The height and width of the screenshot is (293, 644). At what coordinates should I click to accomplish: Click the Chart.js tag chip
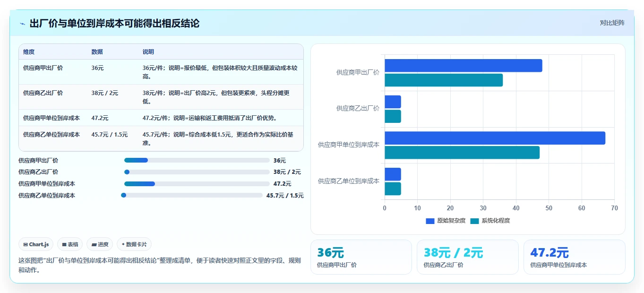coord(36,244)
